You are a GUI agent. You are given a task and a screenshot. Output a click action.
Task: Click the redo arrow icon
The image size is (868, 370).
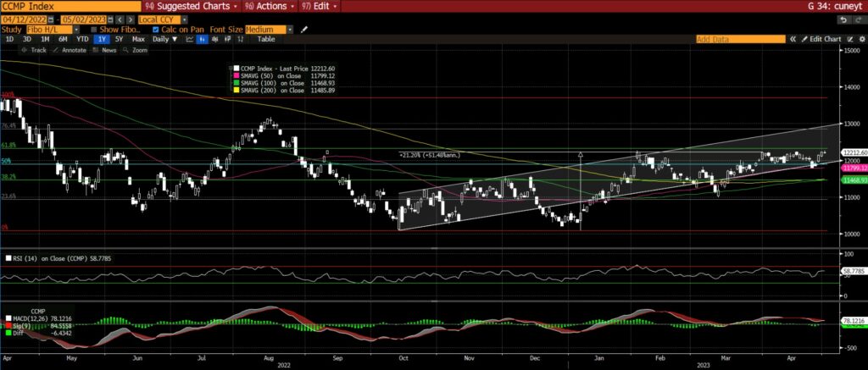tap(857, 19)
